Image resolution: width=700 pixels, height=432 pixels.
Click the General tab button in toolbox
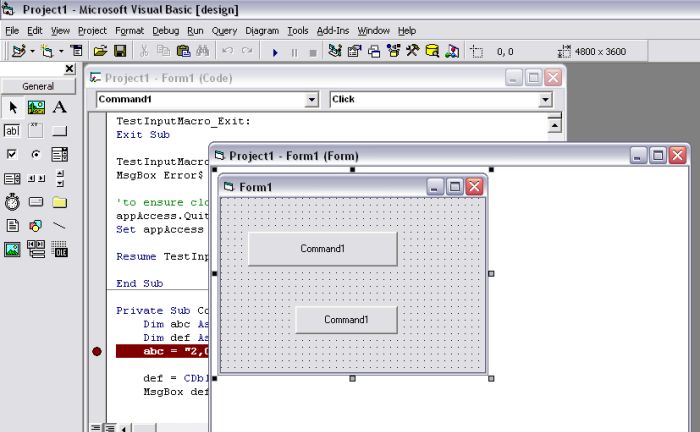38,86
